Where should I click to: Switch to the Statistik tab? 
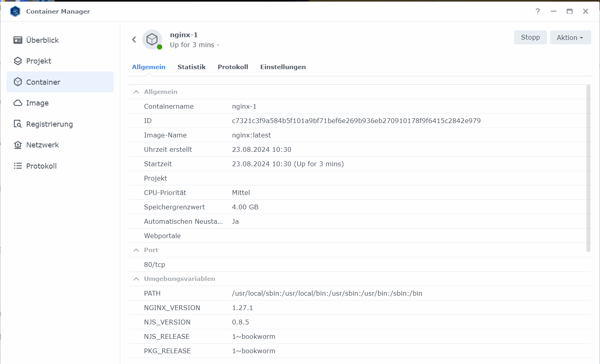click(x=191, y=67)
